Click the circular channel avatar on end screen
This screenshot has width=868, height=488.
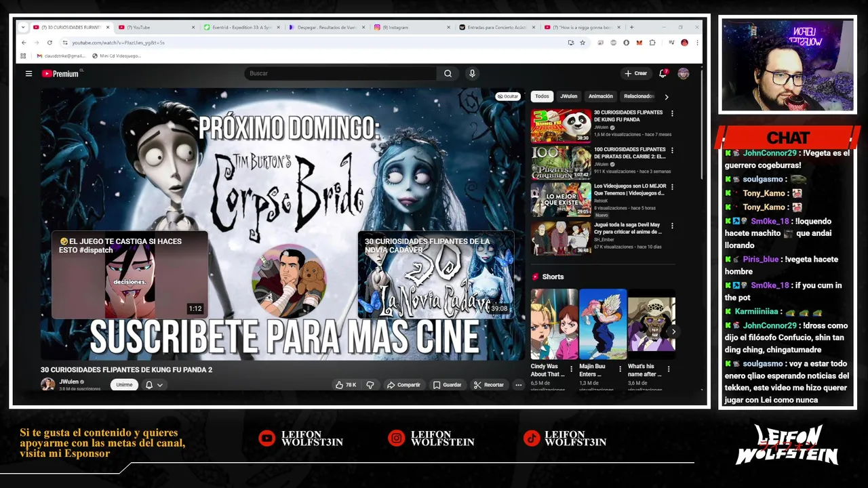coord(290,281)
